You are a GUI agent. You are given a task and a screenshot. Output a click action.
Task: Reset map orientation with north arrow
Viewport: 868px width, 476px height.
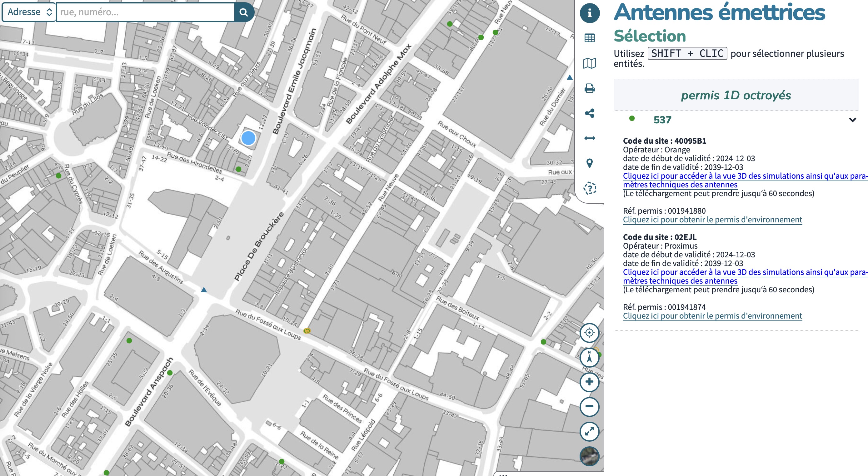click(589, 357)
